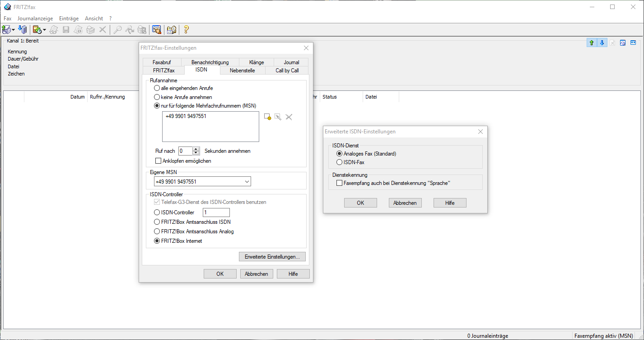This screenshot has height=340, width=644.
Task: Click the 'Erweiterte Einstellungen...' button
Action: [272, 257]
